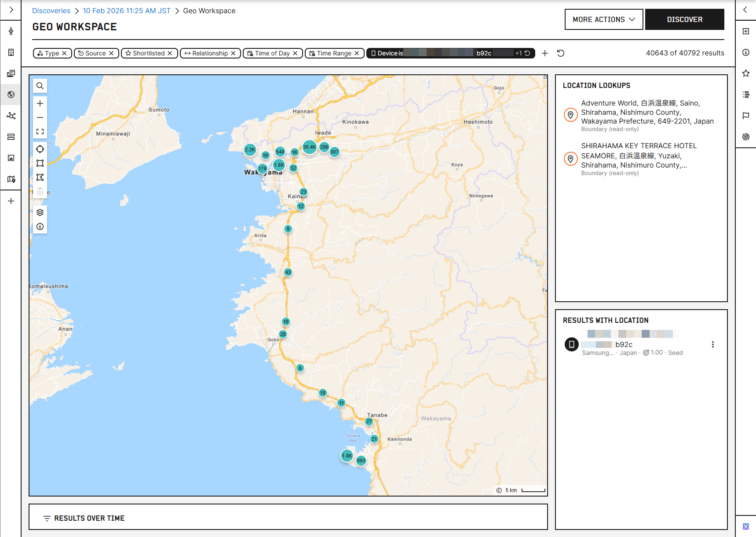Remove the Time of Day filter
Screen dimensions: 756x537
[295, 53]
